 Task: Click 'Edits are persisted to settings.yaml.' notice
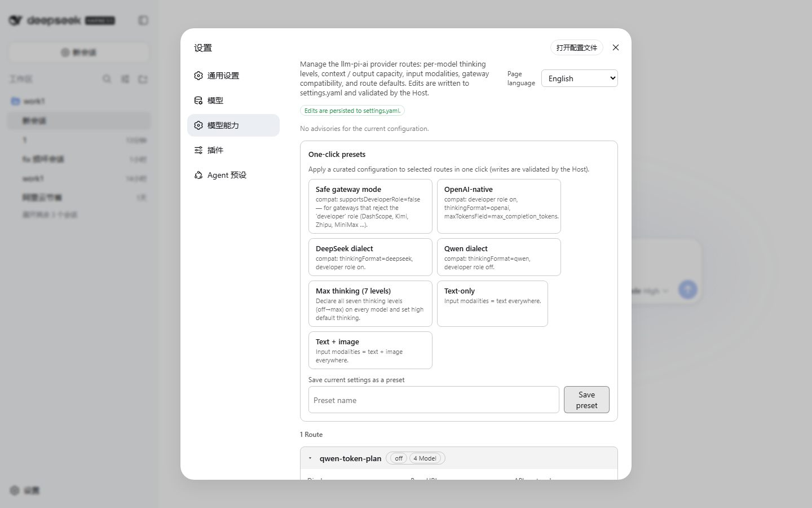click(x=352, y=111)
